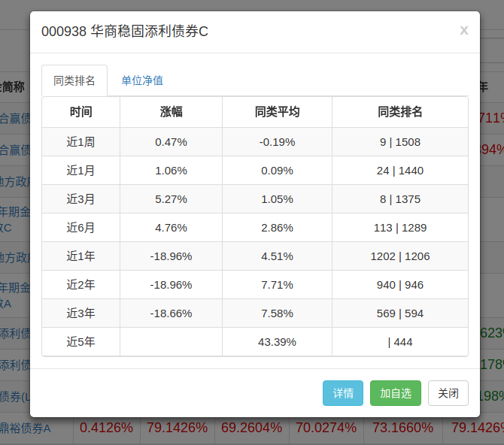Screen dimensions: 504x445
Task: Select the 近1月 row label
Action: (x=80, y=171)
